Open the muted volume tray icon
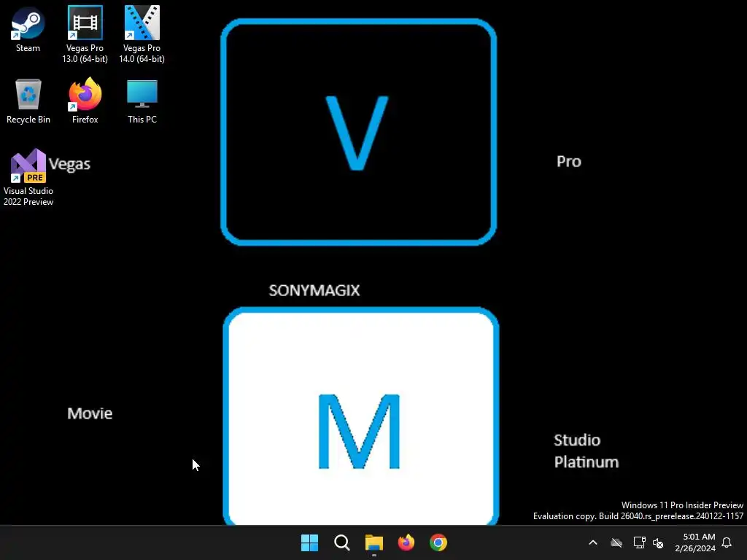Viewport: 747px width, 560px height. click(658, 542)
